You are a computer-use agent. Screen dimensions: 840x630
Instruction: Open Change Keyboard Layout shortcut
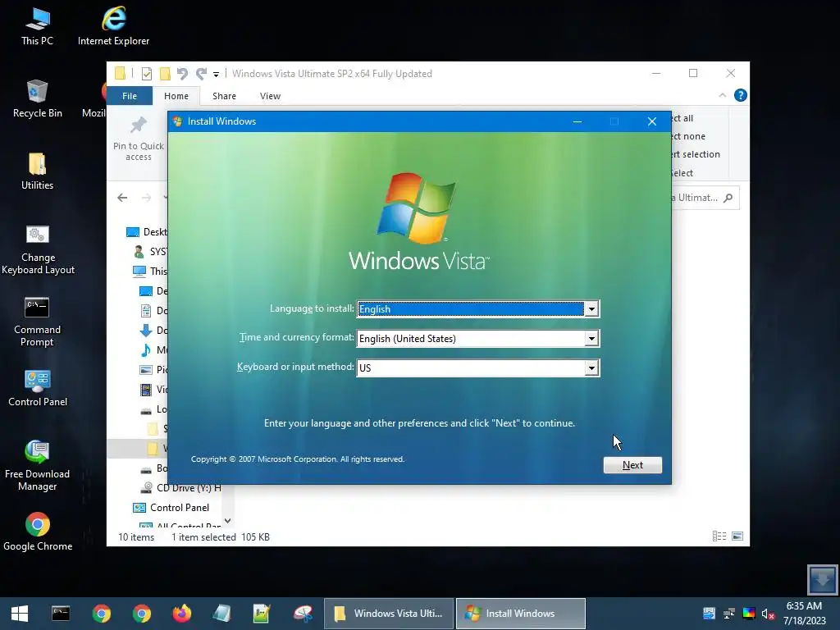click(x=38, y=249)
